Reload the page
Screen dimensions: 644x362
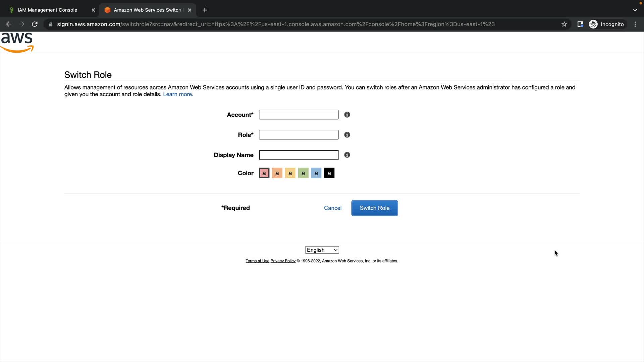35,24
